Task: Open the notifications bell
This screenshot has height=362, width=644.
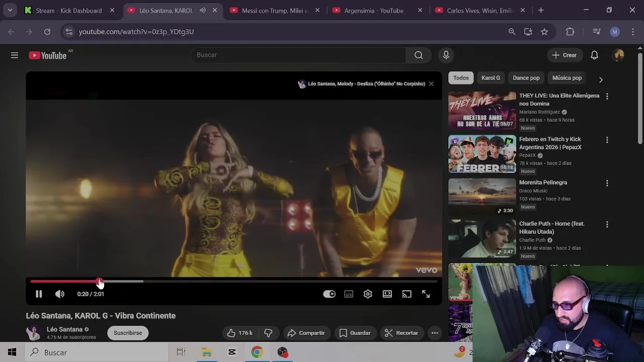Action: tap(594, 55)
